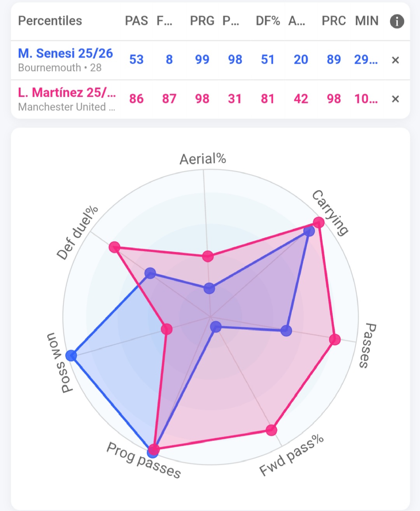Click Martínez's pink Passes data point
This screenshot has height=511, width=420.
pyautogui.click(x=334, y=339)
